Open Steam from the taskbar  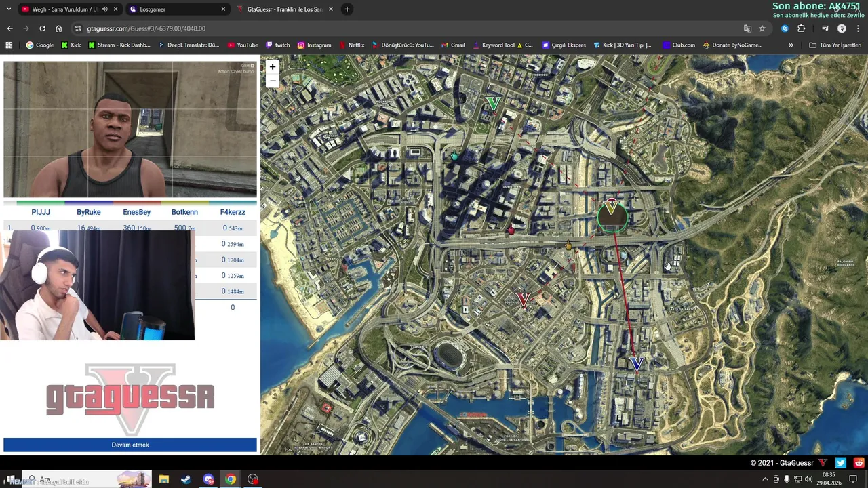click(x=186, y=479)
